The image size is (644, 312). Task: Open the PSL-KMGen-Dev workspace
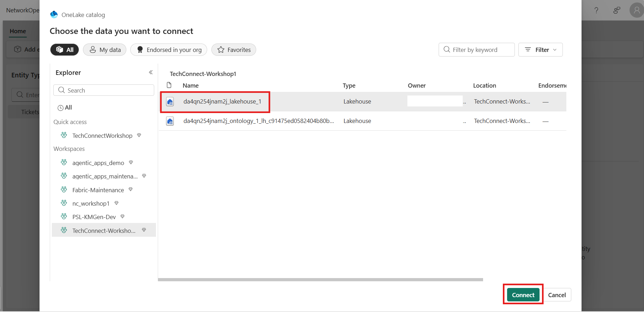pos(94,217)
